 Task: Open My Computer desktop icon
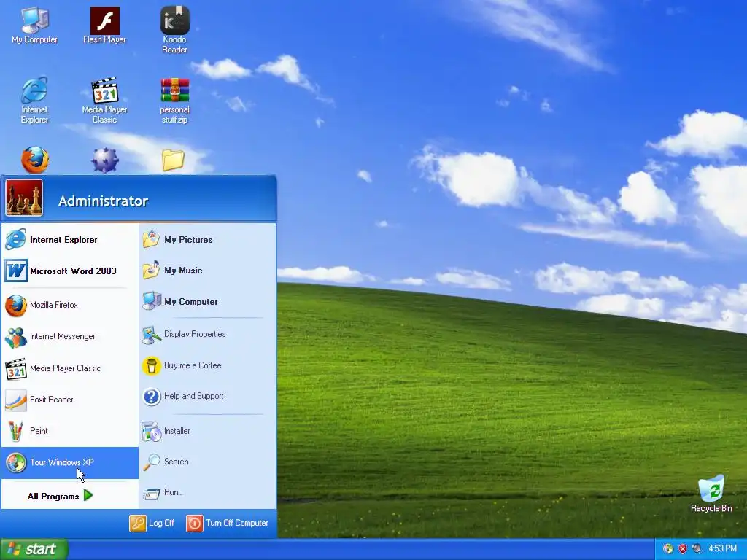(34, 26)
